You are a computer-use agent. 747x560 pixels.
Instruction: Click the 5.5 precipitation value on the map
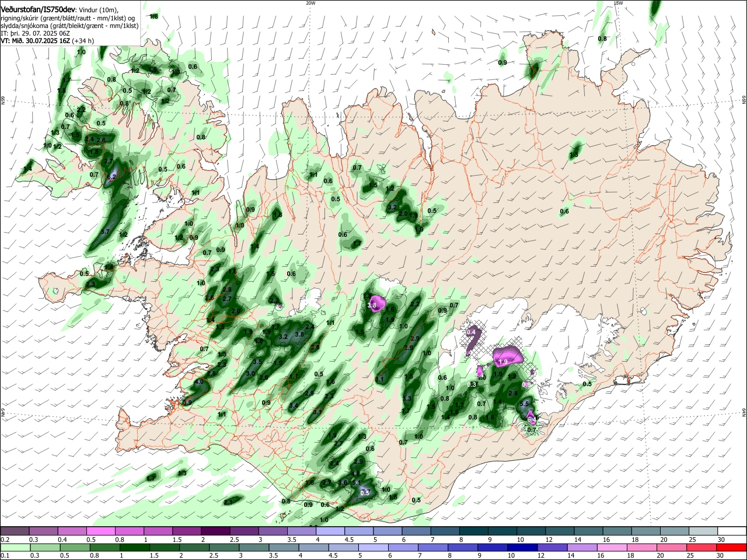click(x=524, y=404)
